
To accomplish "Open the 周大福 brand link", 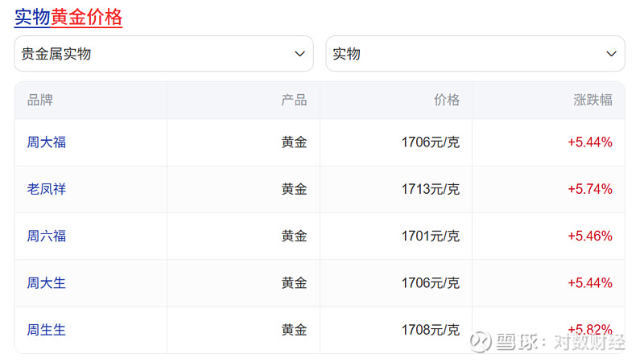I will click(x=47, y=142).
